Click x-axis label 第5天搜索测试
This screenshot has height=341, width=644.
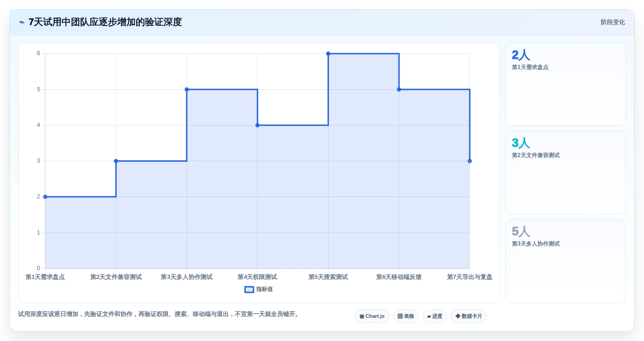(328, 277)
